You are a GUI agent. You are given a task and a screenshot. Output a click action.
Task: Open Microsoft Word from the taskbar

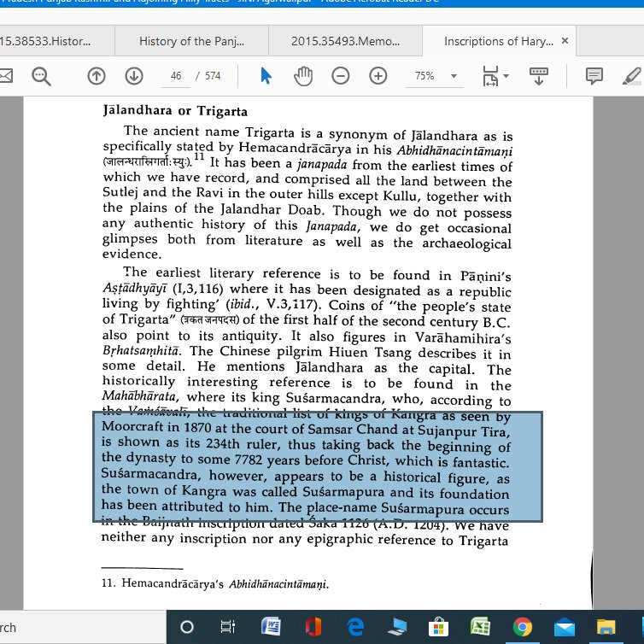pyautogui.click(x=271, y=627)
